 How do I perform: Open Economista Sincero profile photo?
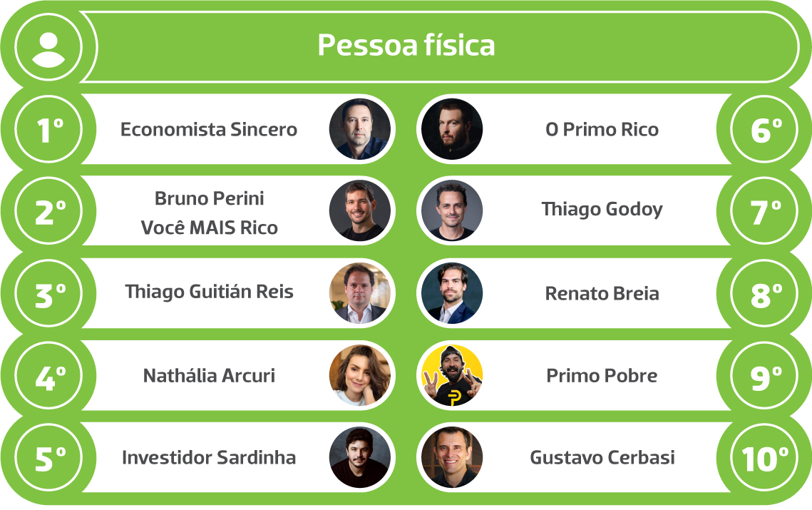(360, 129)
